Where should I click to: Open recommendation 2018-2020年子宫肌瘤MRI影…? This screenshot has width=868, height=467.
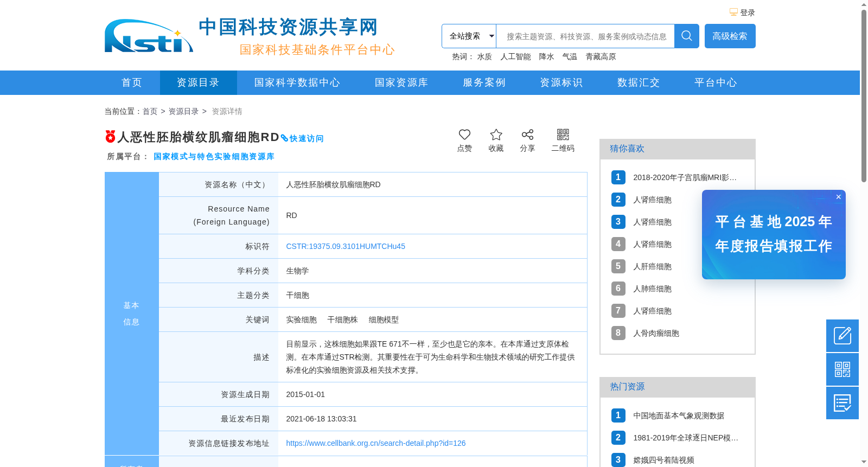pyautogui.click(x=685, y=177)
